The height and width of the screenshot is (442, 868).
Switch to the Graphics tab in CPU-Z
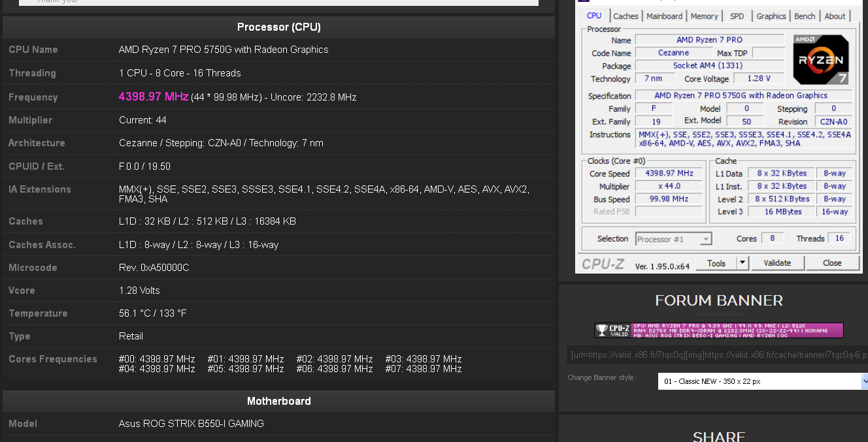(771, 16)
